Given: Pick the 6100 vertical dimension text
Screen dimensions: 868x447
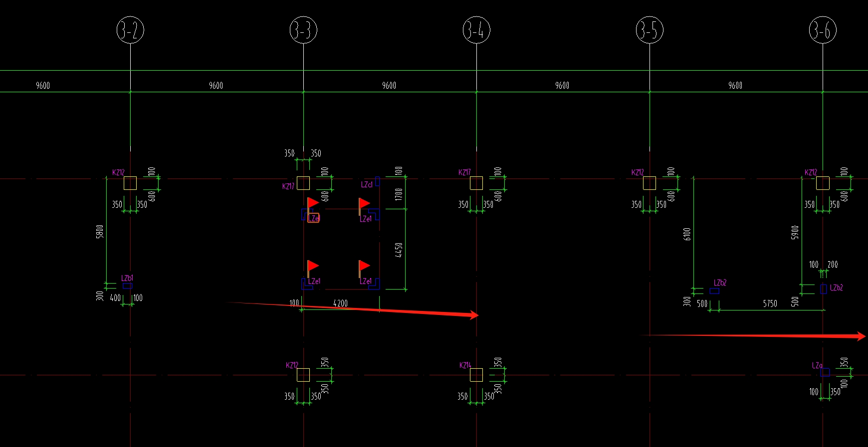Looking at the screenshot, I should [x=687, y=234].
